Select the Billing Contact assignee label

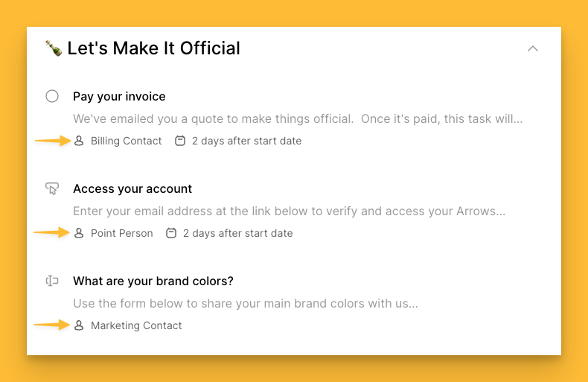click(126, 141)
